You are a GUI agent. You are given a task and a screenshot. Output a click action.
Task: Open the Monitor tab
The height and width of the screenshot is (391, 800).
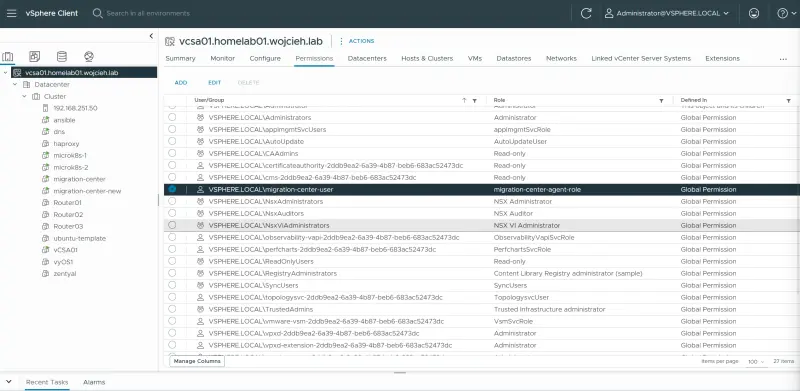(x=222, y=59)
